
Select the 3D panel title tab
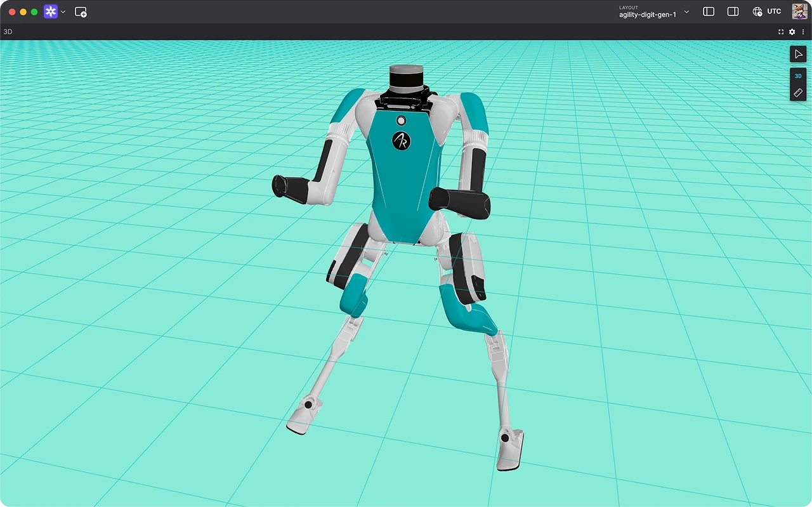pyautogui.click(x=8, y=32)
